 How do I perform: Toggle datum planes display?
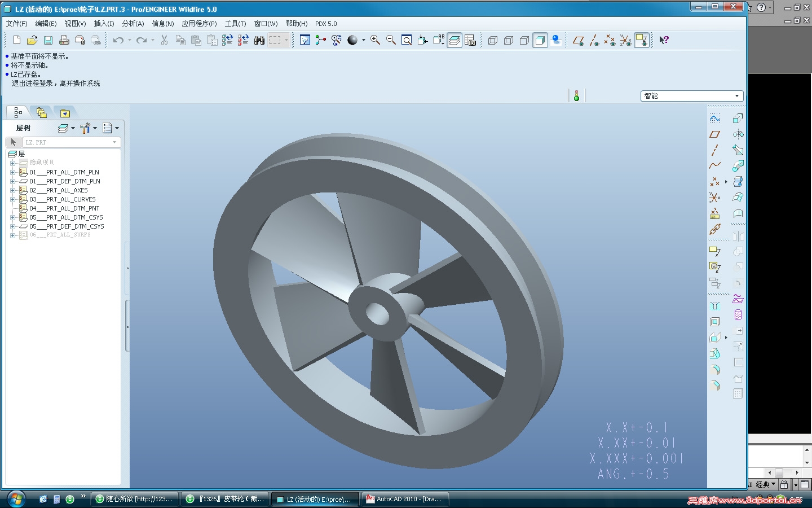point(579,40)
